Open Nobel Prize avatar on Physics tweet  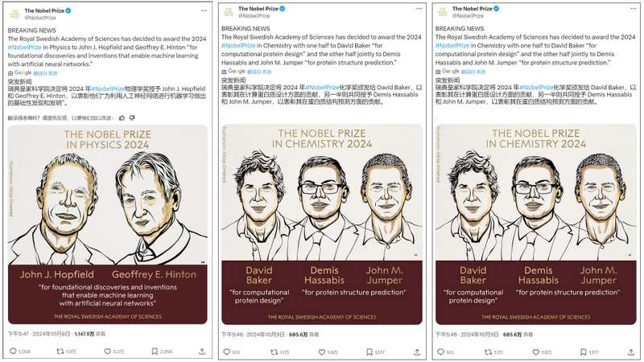click(x=14, y=14)
